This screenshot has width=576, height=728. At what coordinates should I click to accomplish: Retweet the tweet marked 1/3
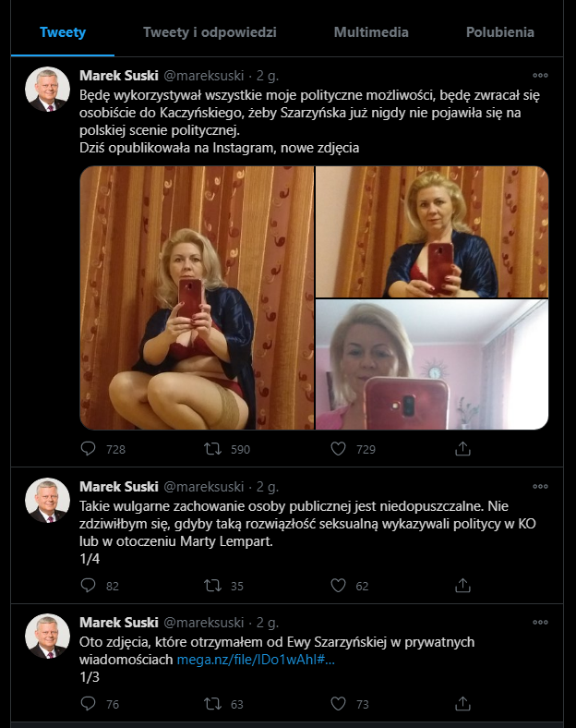213,704
